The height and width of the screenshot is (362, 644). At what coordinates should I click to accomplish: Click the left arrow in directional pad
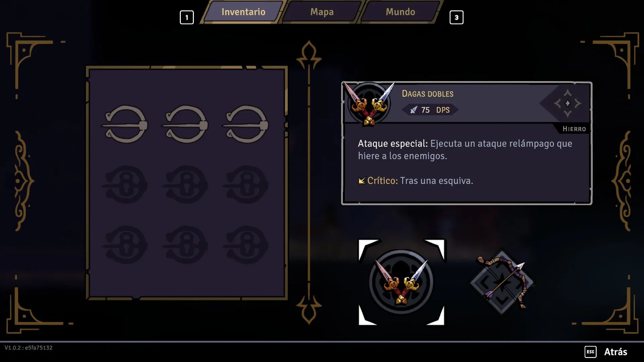tap(557, 103)
